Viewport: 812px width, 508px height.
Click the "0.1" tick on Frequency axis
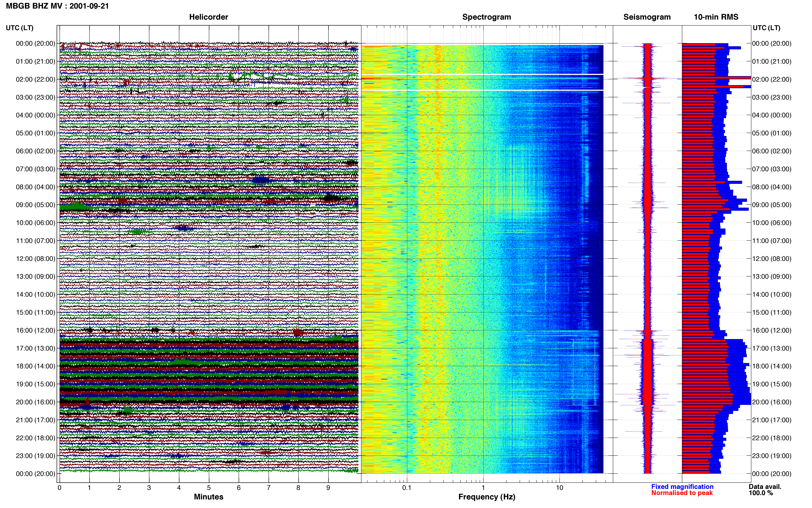pyautogui.click(x=407, y=487)
